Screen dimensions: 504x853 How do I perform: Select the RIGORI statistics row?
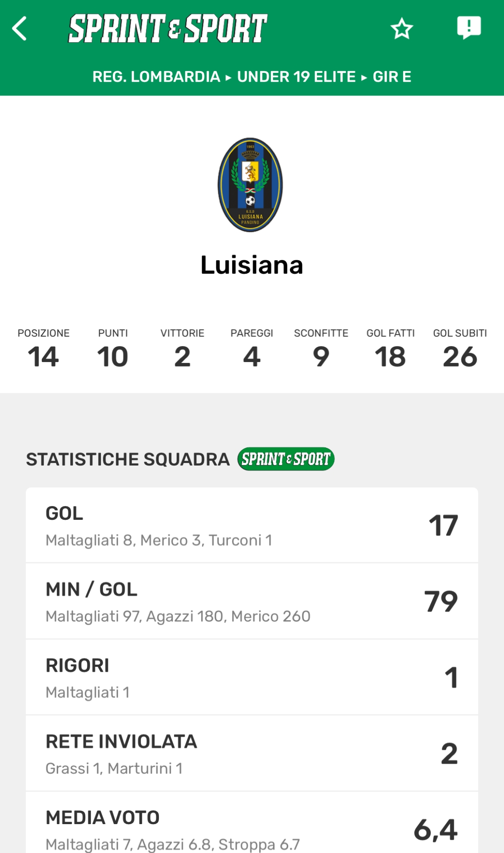click(x=252, y=678)
